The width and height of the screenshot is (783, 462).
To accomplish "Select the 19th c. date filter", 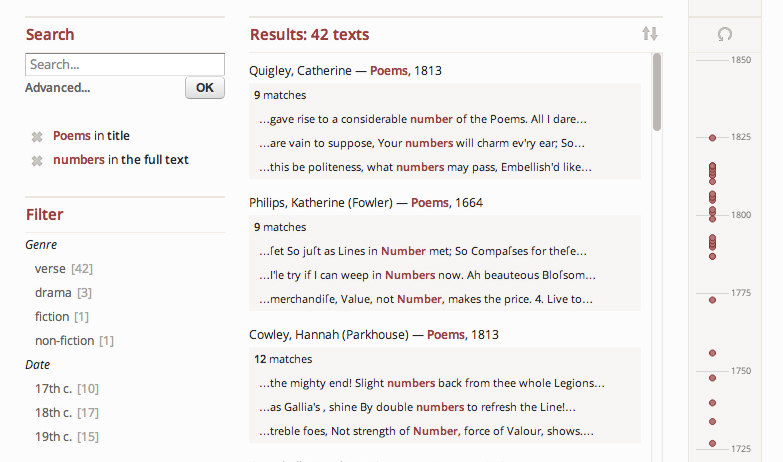I will click(x=54, y=436).
